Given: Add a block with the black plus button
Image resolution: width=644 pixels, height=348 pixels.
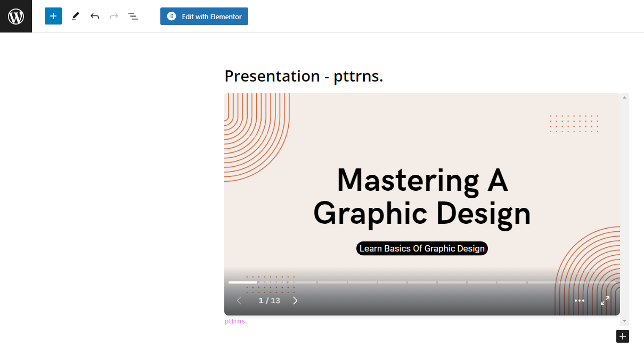Looking at the screenshot, I should (x=623, y=336).
